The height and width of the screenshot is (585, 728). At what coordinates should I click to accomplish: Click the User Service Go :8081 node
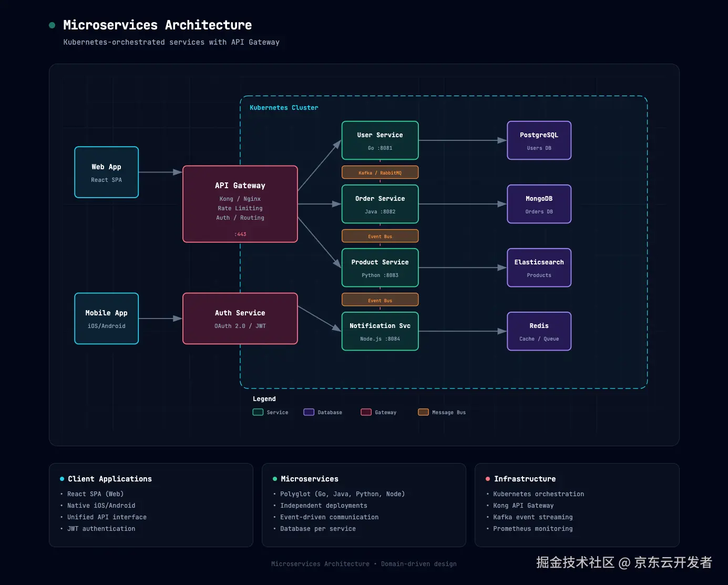(x=380, y=140)
